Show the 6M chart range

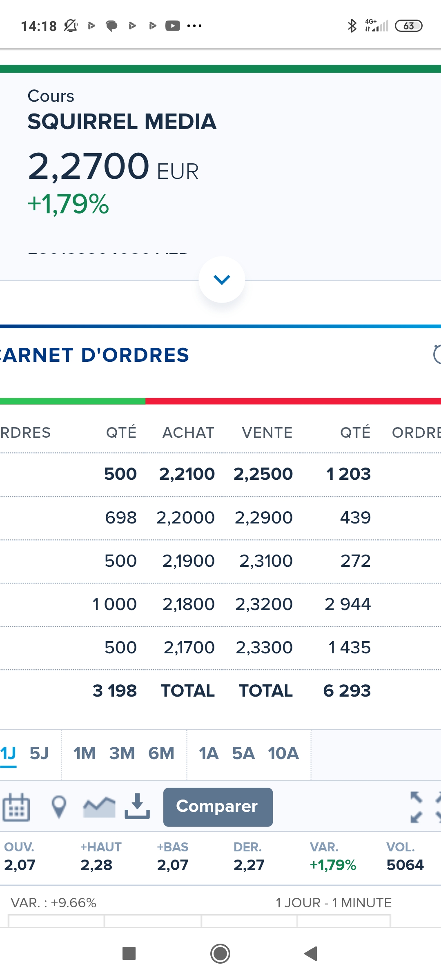[x=161, y=753]
